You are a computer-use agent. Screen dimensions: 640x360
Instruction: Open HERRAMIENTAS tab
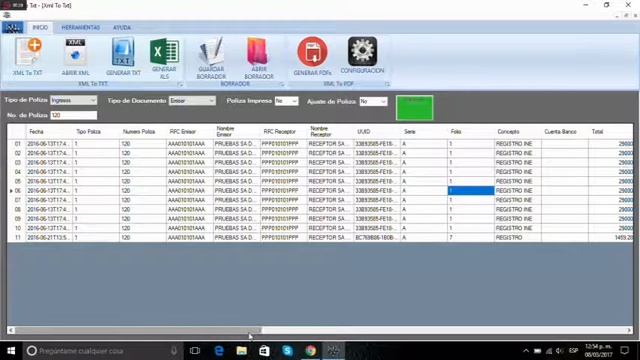pyautogui.click(x=80, y=27)
